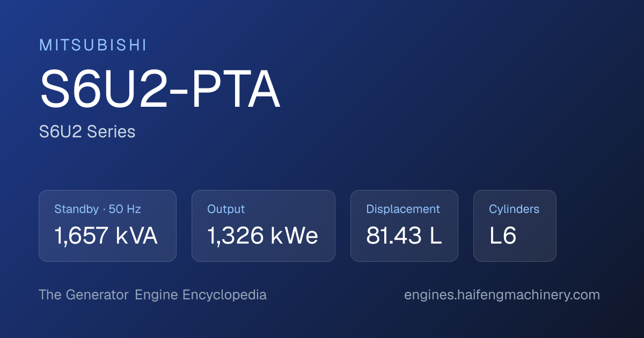The height and width of the screenshot is (338, 644).
Task: Select the 1,657 kVA rating value
Action: [x=106, y=236]
